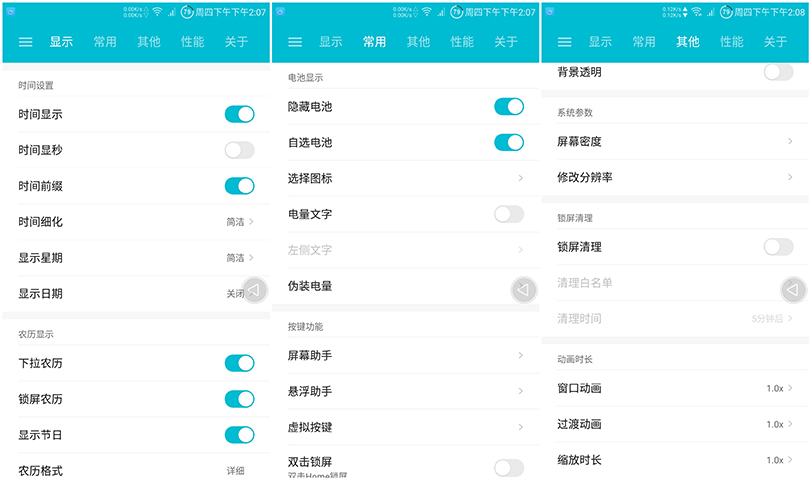Turn off the 时间显示 toggle
The width and height of the screenshot is (811, 480).
coord(239,114)
